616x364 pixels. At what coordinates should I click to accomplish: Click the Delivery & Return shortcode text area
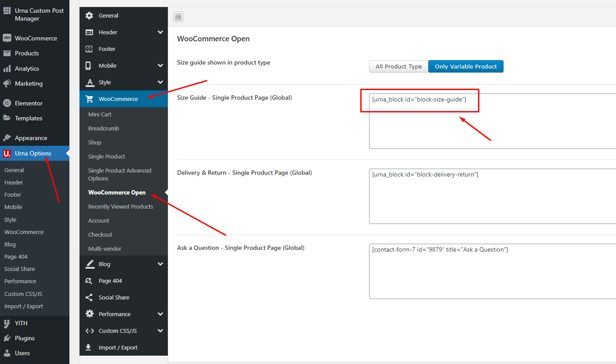(x=493, y=196)
